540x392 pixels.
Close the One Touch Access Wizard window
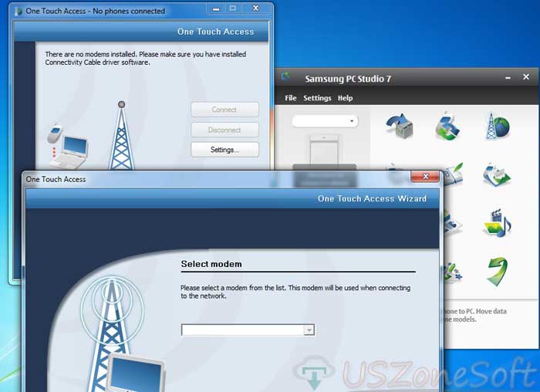[x=425, y=176]
